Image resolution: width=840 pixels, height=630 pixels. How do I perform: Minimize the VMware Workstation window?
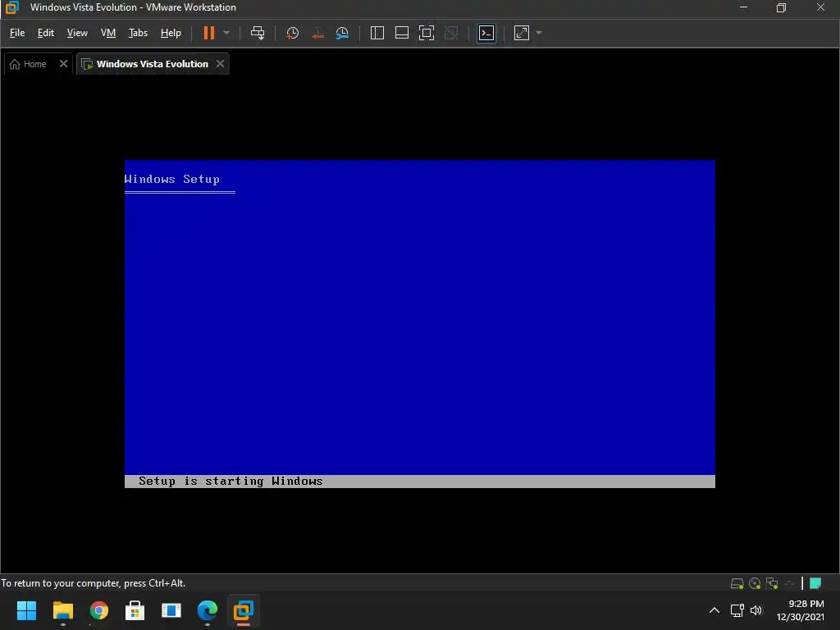click(743, 7)
